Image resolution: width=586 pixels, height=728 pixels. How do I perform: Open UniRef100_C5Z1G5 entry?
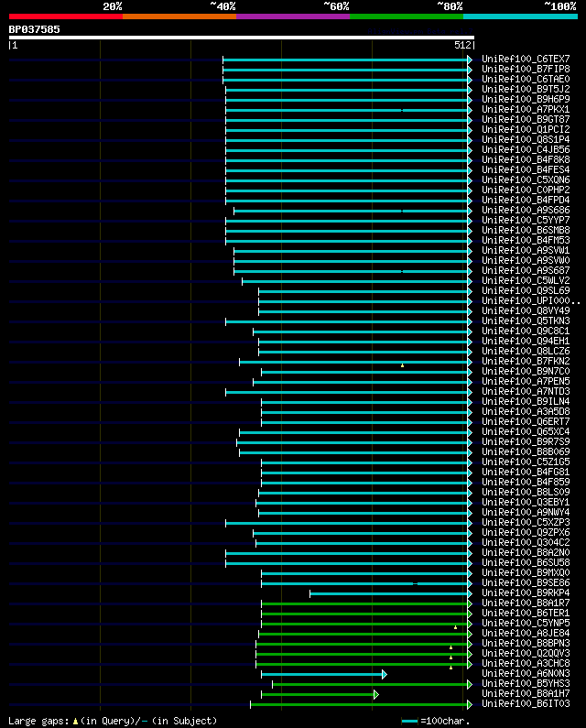coord(526,462)
